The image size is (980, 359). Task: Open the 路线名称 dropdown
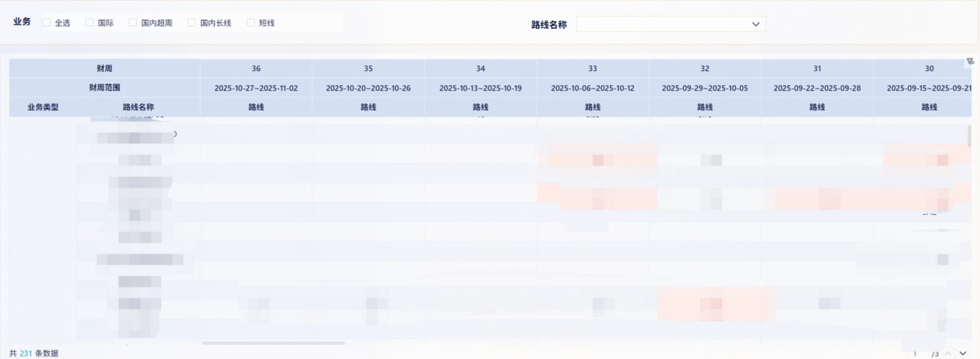(671, 25)
